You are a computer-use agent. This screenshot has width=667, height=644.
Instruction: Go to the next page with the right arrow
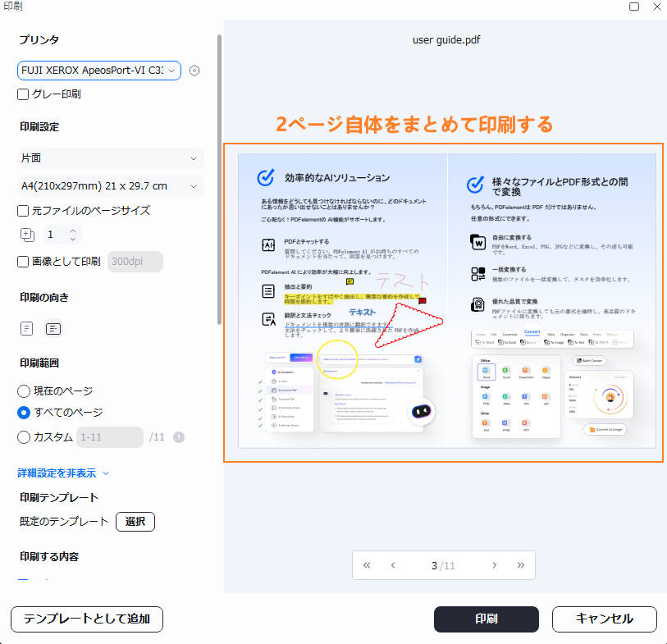tap(495, 565)
